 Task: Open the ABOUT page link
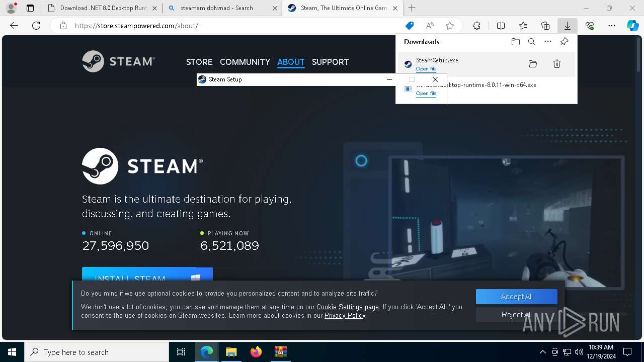coord(291,62)
